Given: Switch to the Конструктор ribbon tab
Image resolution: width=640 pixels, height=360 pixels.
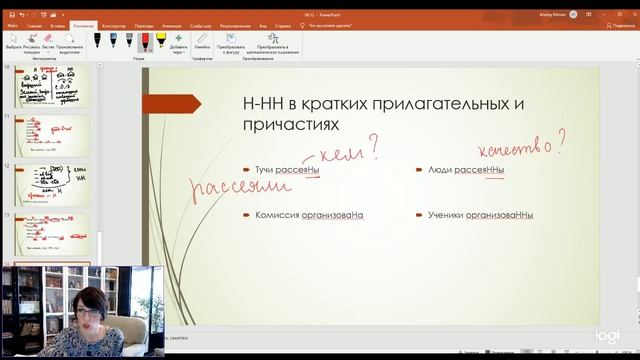Looking at the screenshot, I should [x=114, y=26].
